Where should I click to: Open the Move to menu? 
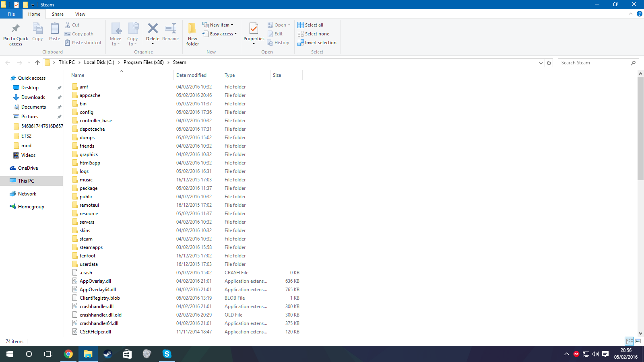[x=116, y=34]
